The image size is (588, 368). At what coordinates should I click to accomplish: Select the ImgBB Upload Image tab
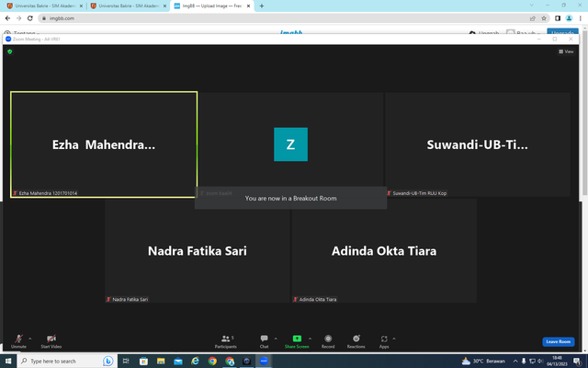[x=212, y=6]
